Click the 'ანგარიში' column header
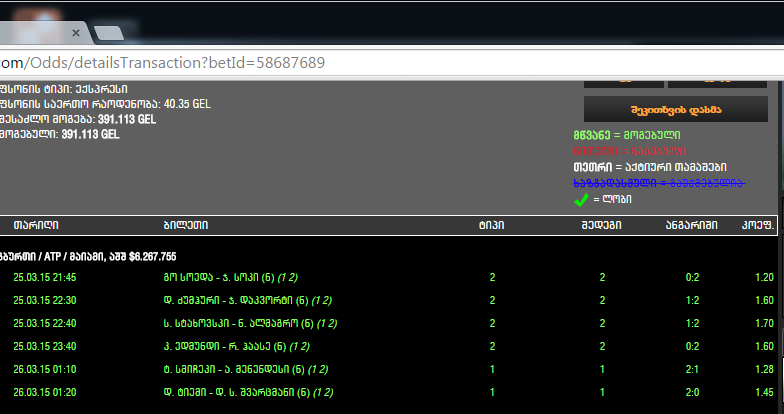784x414 pixels. click(x=692, y=225)
